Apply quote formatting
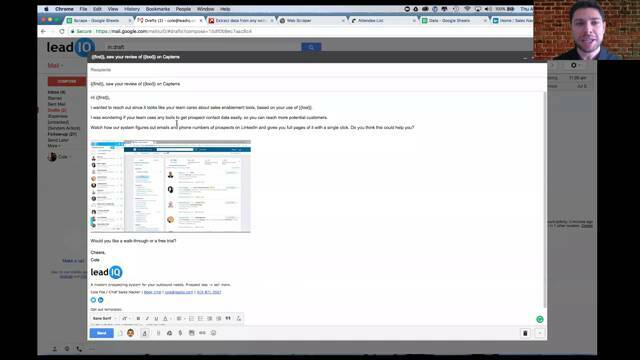This screenshot has width=640, height=360. click(x=228, y=318)
